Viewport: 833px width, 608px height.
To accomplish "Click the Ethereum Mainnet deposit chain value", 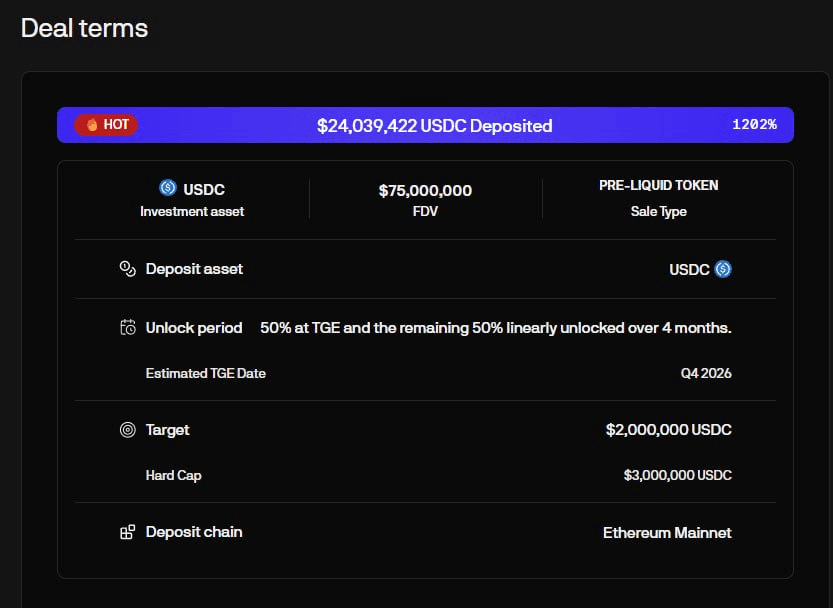I will (x=667, y=533).
